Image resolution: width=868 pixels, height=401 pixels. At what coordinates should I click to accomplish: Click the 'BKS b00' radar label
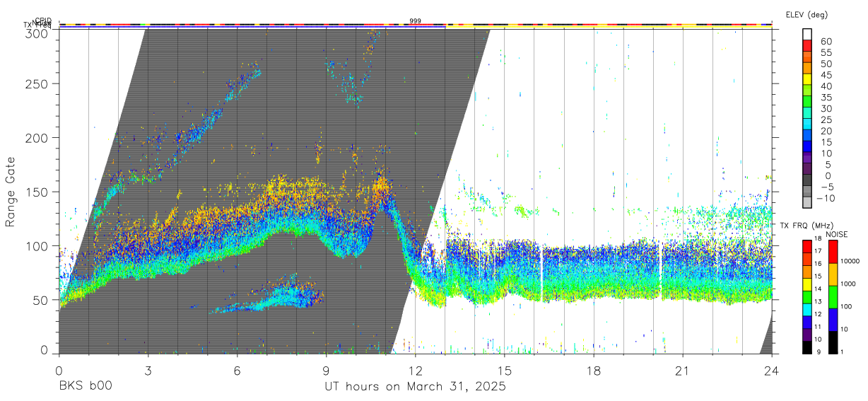click(85, 387)
